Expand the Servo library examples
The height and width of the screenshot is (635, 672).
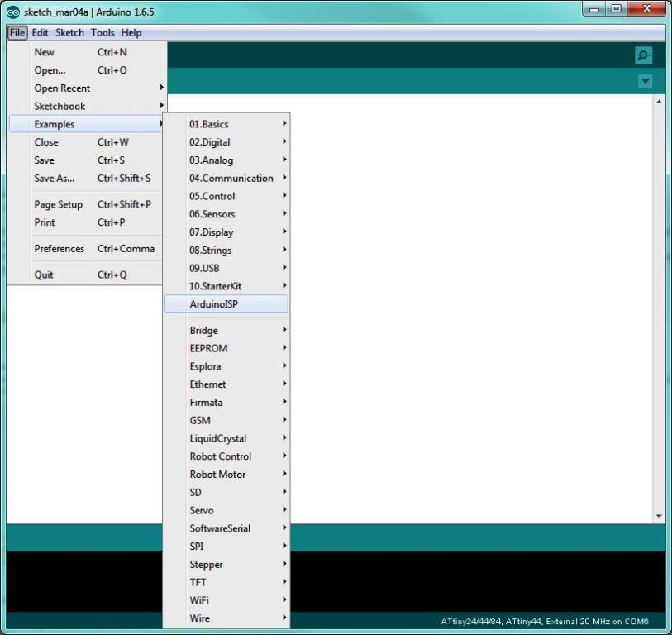click(226, 511)
